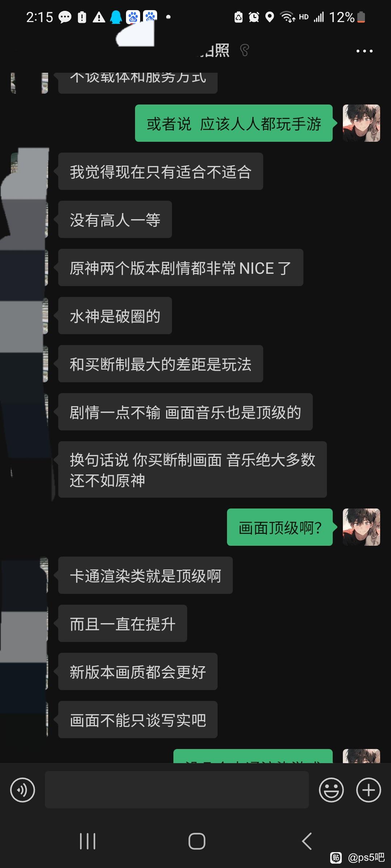This screenshot has width=391, height=868.
Task: Tap the voice message icon
Action: pyautogui.click(x=22, y=790)
